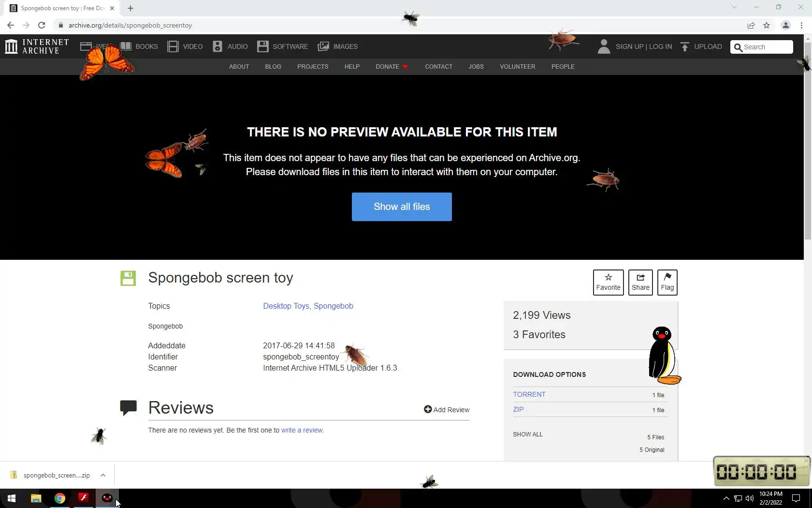This screenshot has width=812, height=508.
Task: Show hidden system tray icons
Action: (726, 498)
